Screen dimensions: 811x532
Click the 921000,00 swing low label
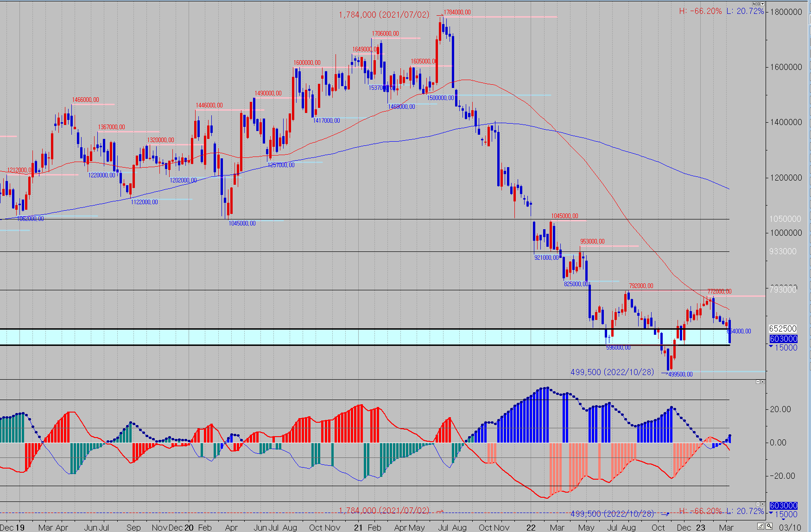point(547,258)
